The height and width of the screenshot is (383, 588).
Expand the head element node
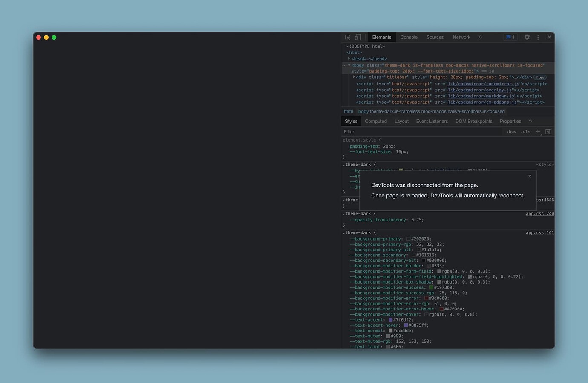click(349, 59)
